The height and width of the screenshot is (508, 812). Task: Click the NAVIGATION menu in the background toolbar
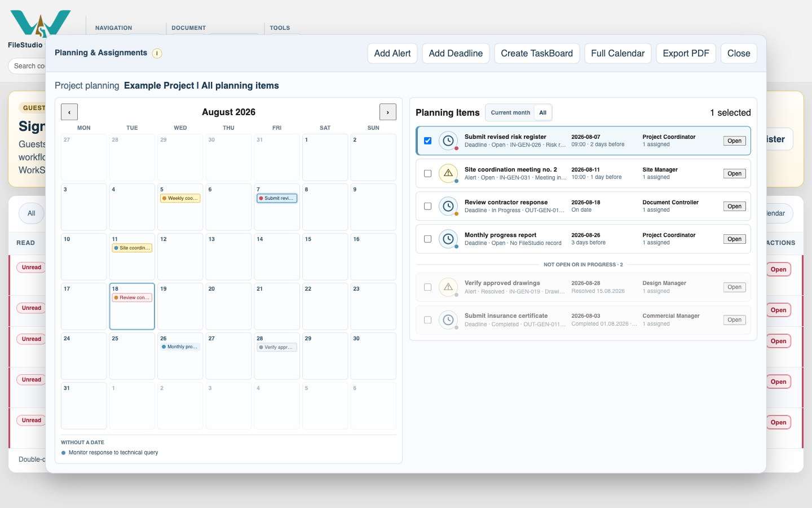tap(113, 28)
